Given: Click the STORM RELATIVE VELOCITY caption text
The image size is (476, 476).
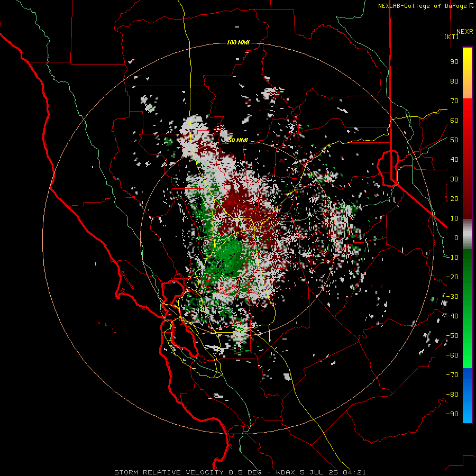Looking at the screenshot, I should pyautogui.click(x=169, y=472).
